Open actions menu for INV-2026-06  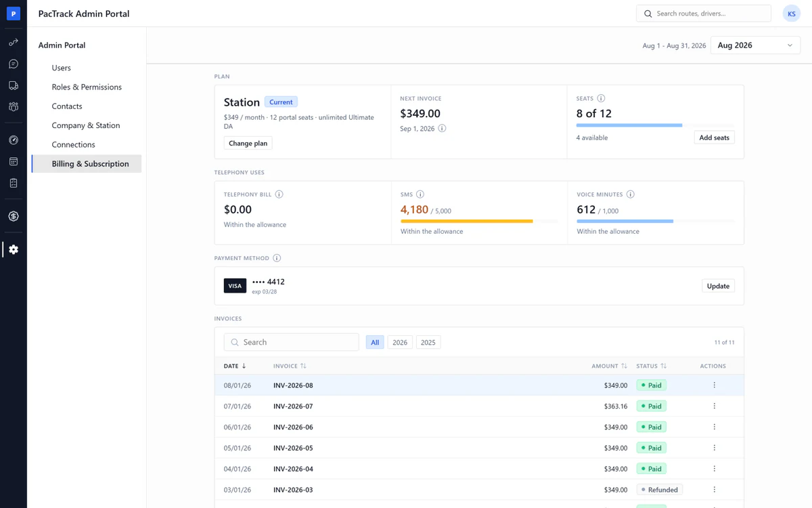click(x=714, y=427)
